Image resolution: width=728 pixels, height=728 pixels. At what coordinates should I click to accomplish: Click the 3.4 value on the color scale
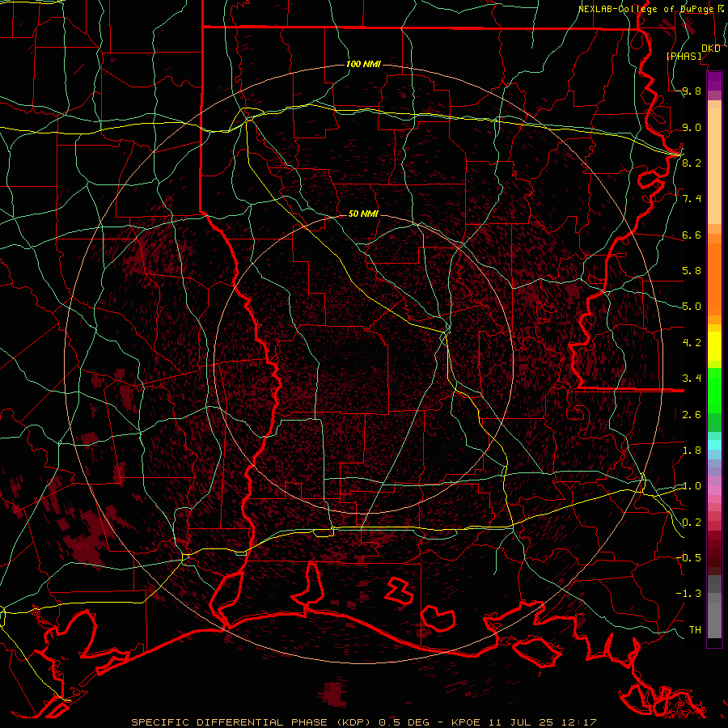pyautogui.click(x=692, y=379)
